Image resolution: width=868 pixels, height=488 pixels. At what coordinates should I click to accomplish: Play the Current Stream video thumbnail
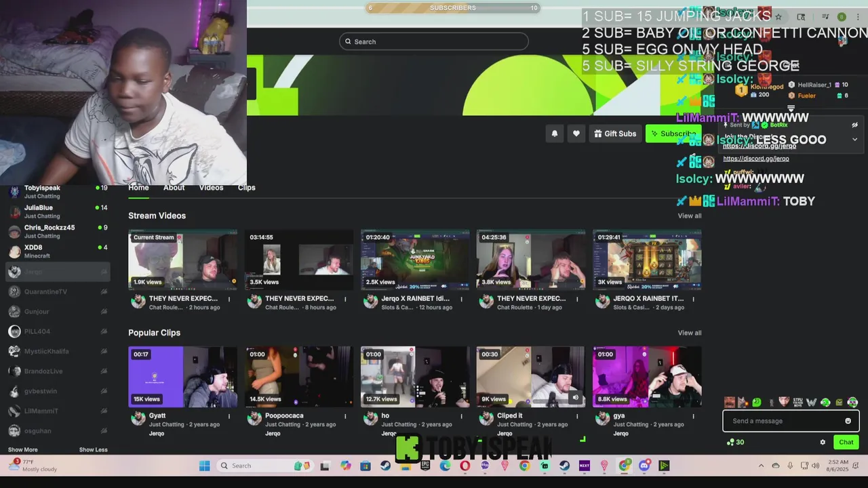click(183, 260)
